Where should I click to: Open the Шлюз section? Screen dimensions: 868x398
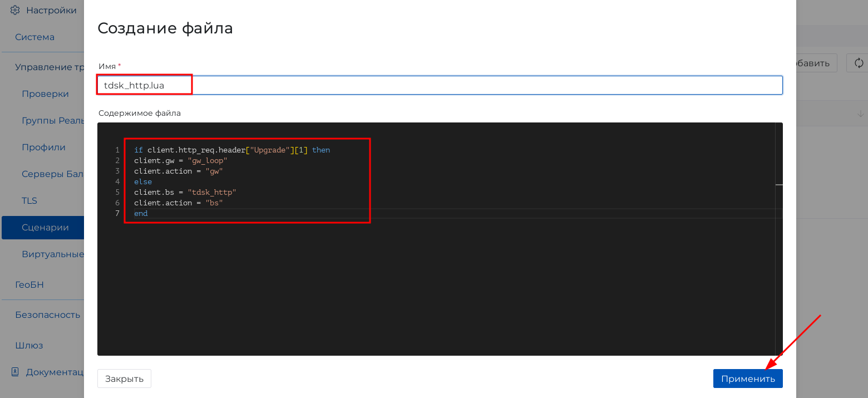point(29,345)
